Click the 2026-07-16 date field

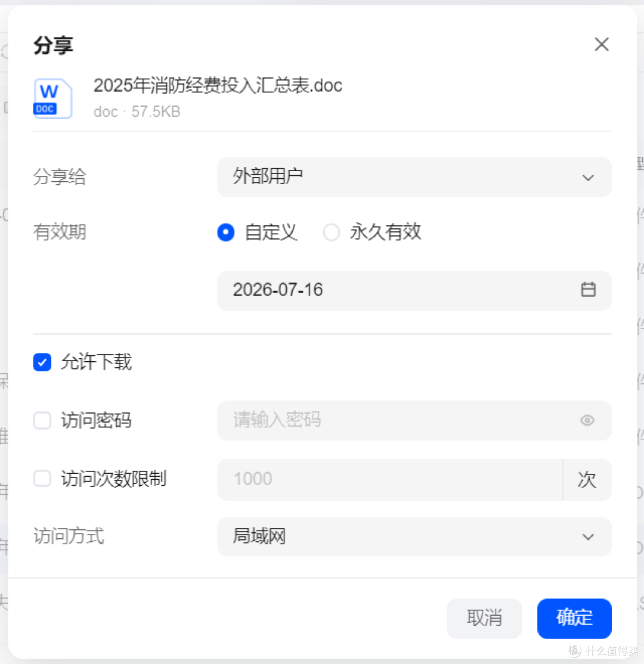tap(414, 290)
